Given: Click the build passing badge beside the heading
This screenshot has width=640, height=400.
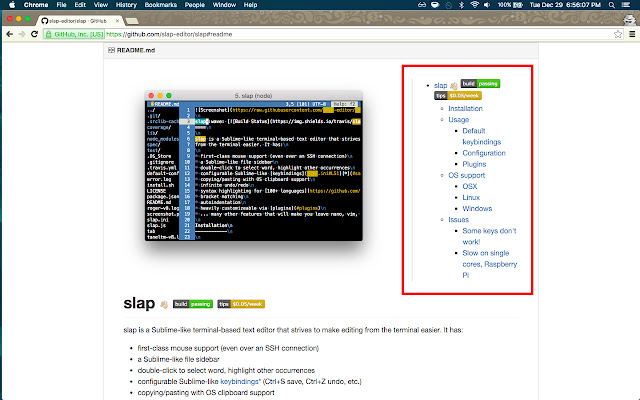Looking at the screenshot, I should pyautogui.click(x=193, y=304).
